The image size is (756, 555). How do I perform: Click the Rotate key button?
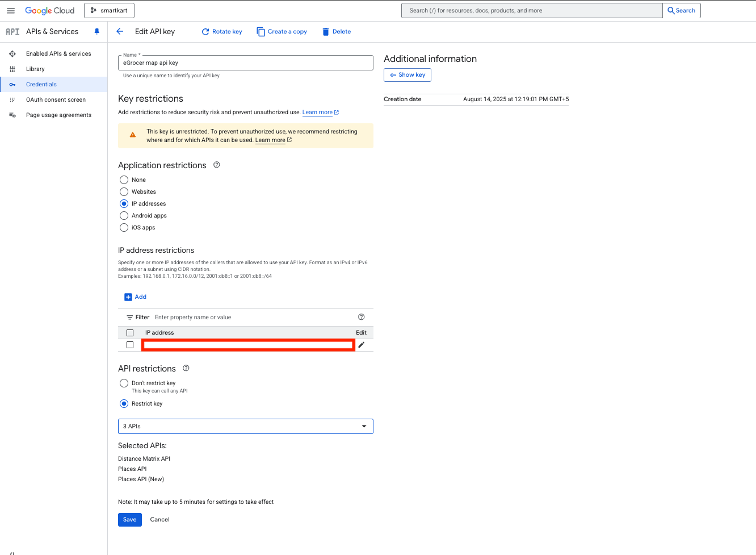(222, 32)
